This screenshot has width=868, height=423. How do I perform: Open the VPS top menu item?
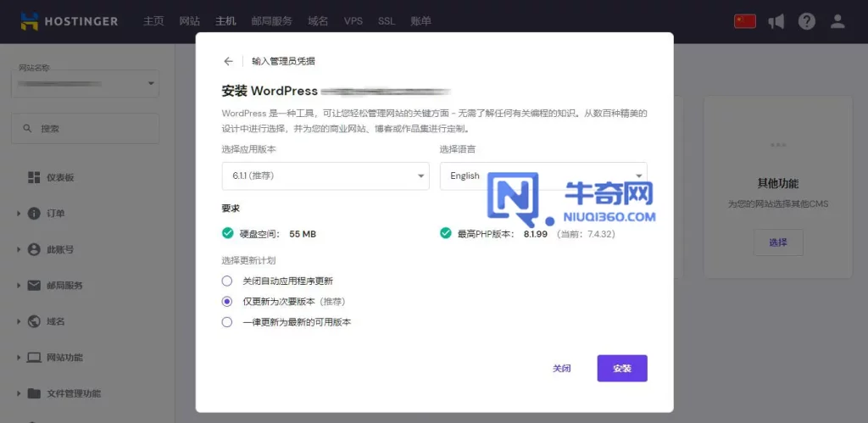(x=353, y=21)
